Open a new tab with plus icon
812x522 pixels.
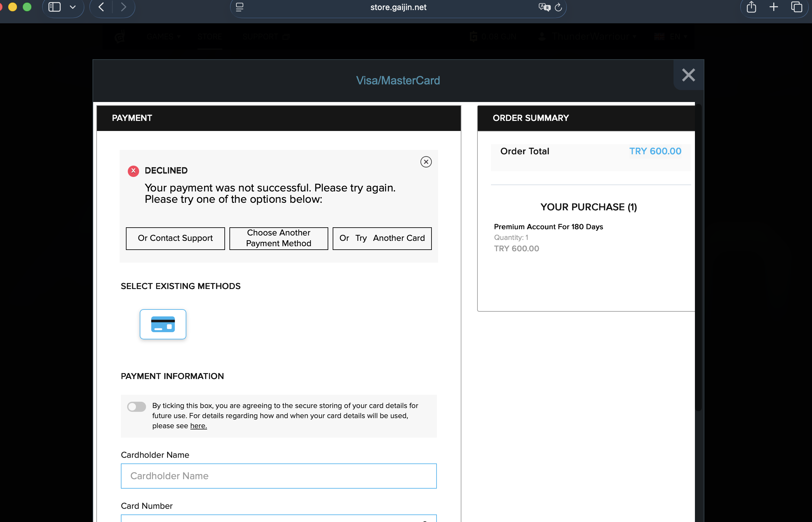(x=774, y=7)
